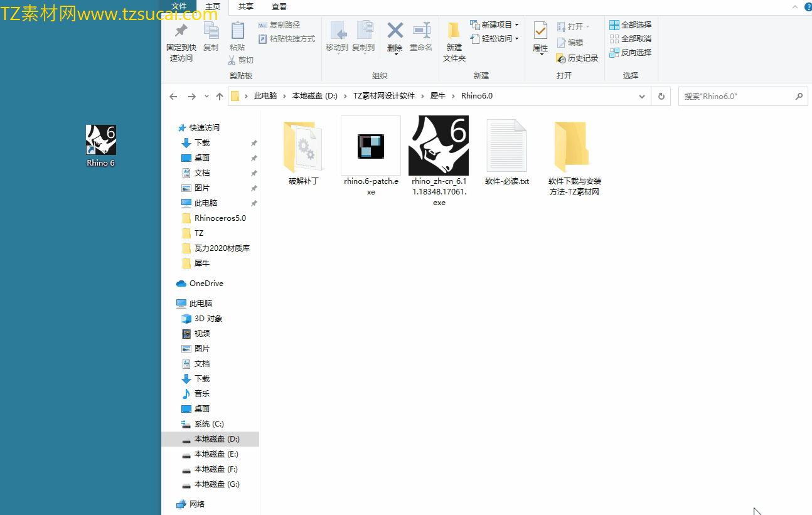The image size is (812, 515).
Task: Click the 犀牛 breadcrumb in the address bar
Action: click(x=437, y=96)
